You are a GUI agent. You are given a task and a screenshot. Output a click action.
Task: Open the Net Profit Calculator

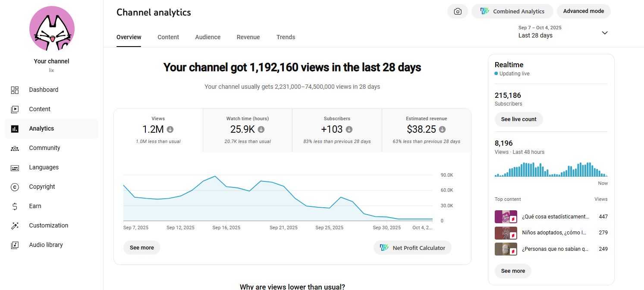click(x=412, y=248)
